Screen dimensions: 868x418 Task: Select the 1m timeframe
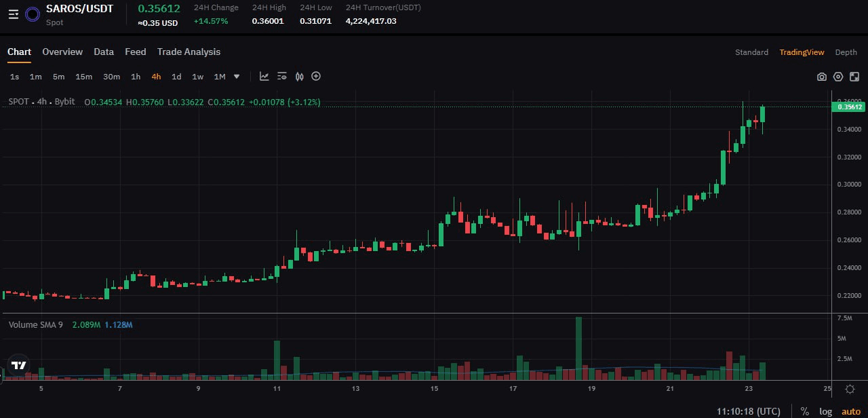[x=35, y=77]
